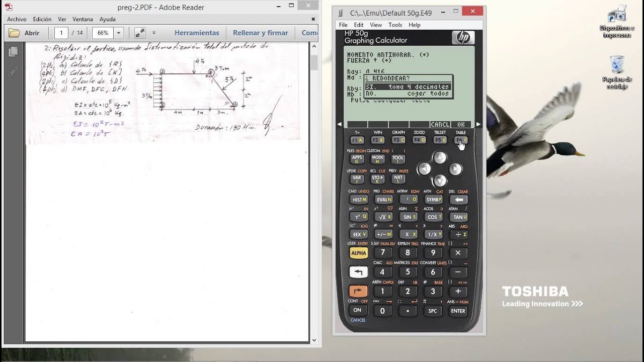The image size is (644, 362).
Task: Click the F5 E calculator key
Action: click(x=440, y=140)
